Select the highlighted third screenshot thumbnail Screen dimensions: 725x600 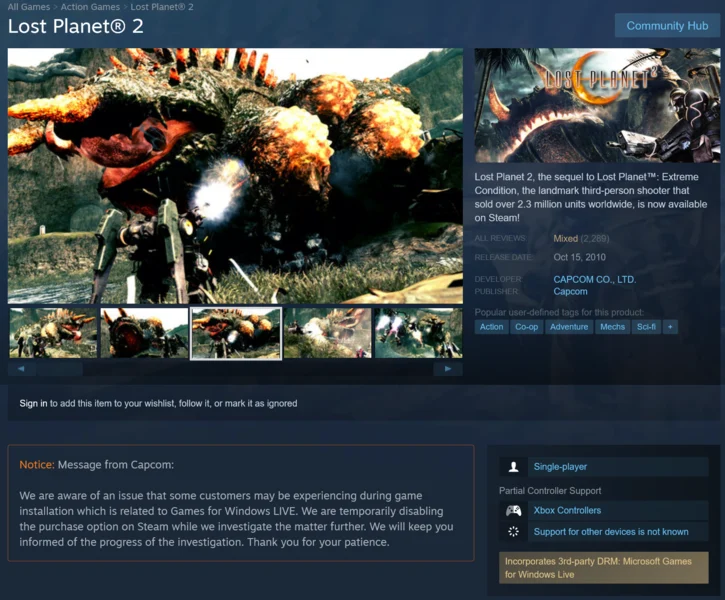(236, 333)
